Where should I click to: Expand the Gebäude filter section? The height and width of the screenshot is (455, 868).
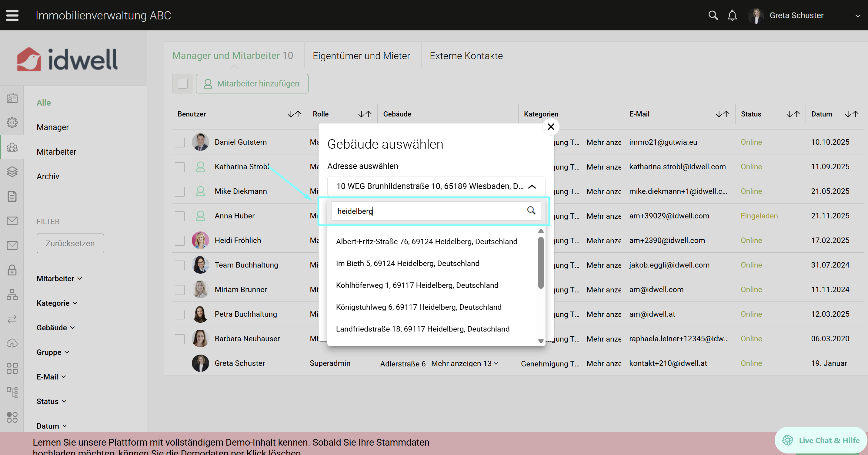[x=55, y=328]
